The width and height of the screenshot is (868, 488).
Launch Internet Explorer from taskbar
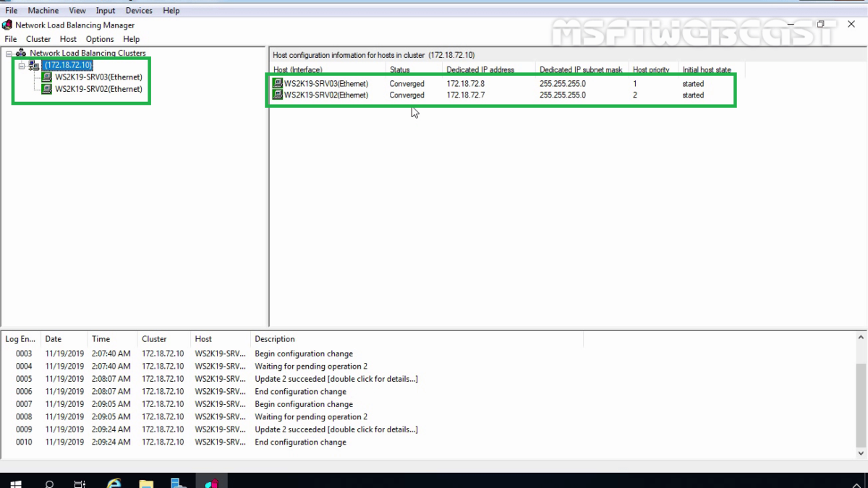tap(114, 483)
